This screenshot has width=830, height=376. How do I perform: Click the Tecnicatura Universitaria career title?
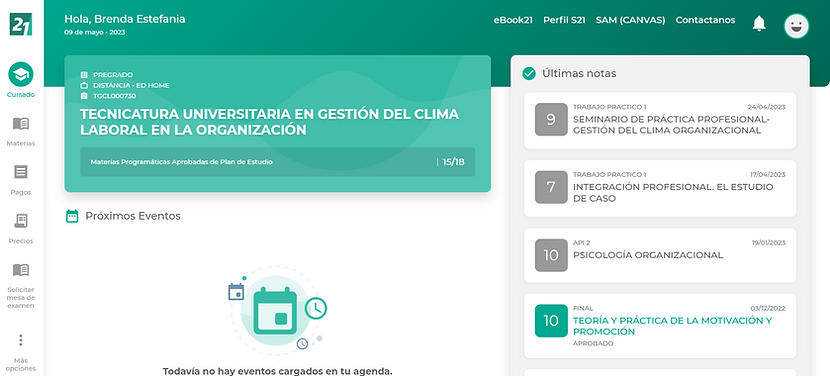pyautogui.click(x=269, y=122)
